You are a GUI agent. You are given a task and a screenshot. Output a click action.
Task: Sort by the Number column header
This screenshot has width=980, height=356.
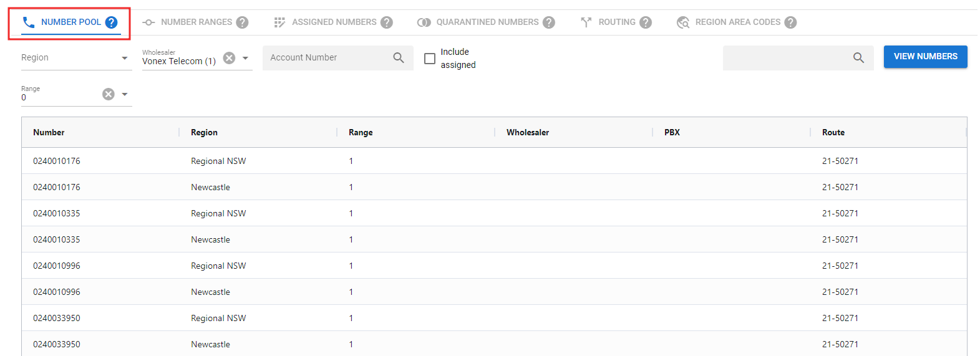(x=49, y=132)
